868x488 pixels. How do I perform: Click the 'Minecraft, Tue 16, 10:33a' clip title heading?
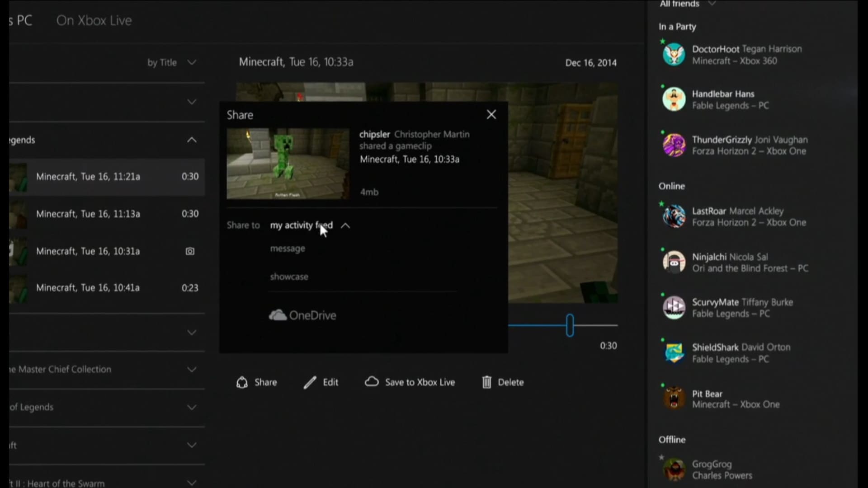click(x=296, y=62)
